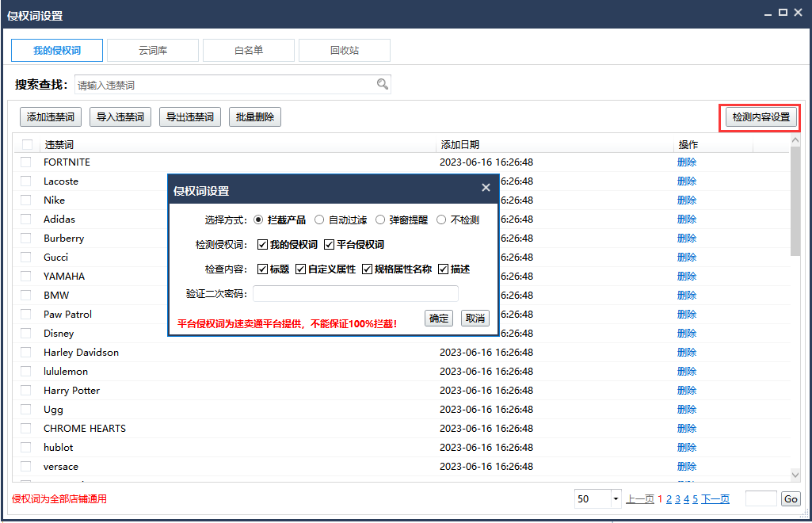Open the page size dropdown showing 50
Screen dimensions: 812x523
(616, 499)
